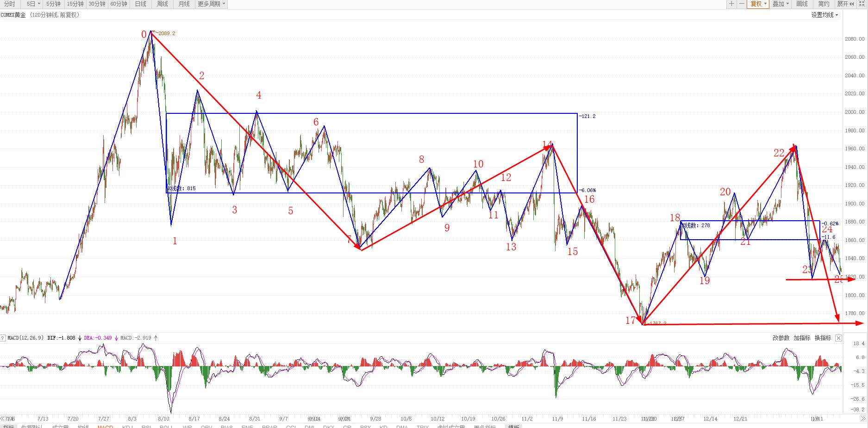Click the -121.2 measurement label
The width and height of the screenshot is (868, 428).
[x=587, y=116]
